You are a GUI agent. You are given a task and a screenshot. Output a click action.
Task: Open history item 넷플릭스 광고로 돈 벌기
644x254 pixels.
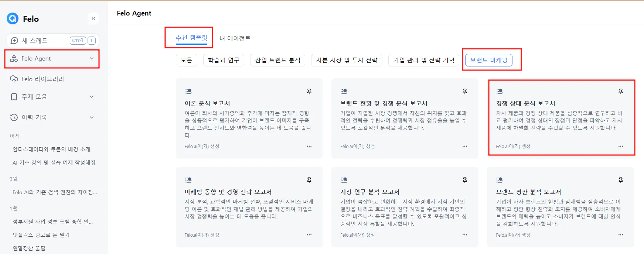(41, 235)
